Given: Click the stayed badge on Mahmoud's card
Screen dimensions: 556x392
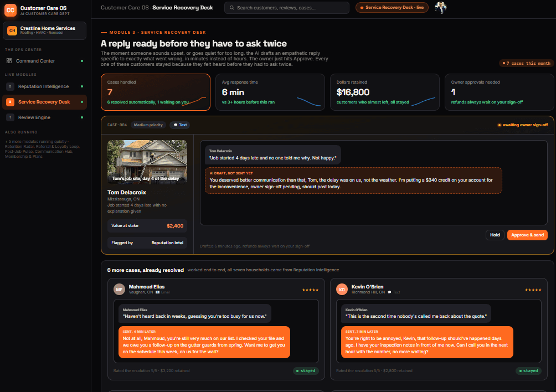Looking at the screenshot, I should click(x=306, y=371).
